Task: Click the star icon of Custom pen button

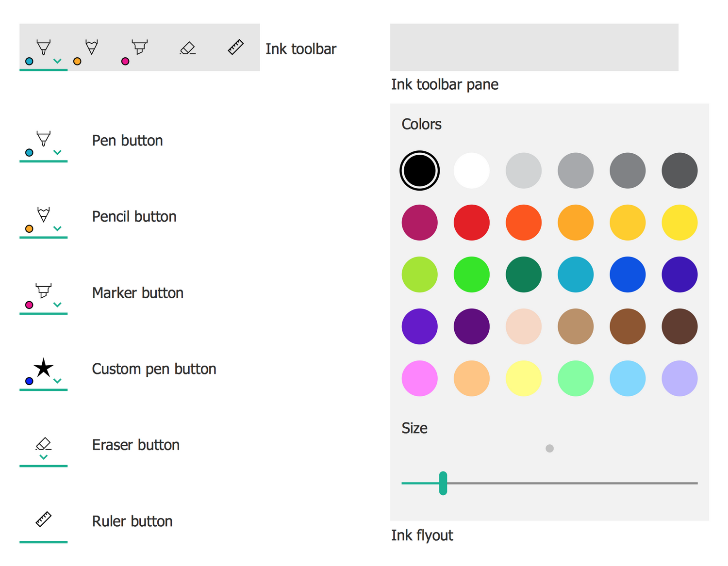Action: click(44, 368)
